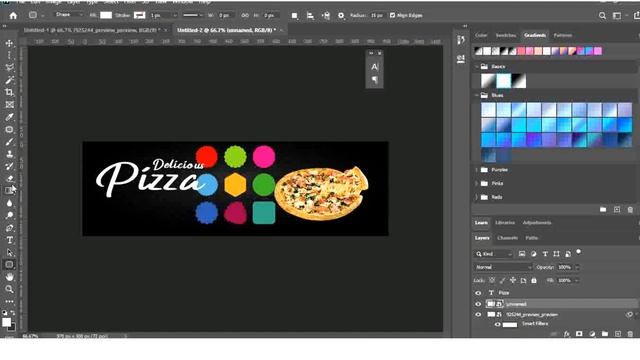Hide the preview smart object layer

(478, 315)
